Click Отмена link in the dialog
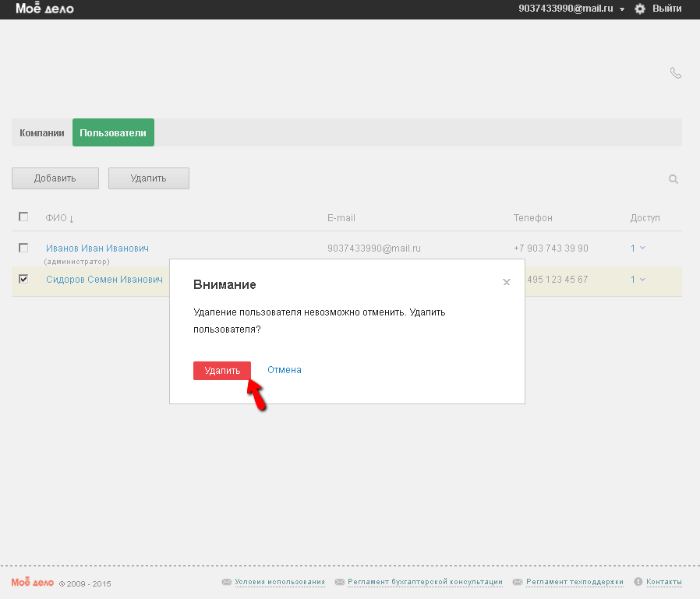700x599 pixels. (x=284, y=370)
